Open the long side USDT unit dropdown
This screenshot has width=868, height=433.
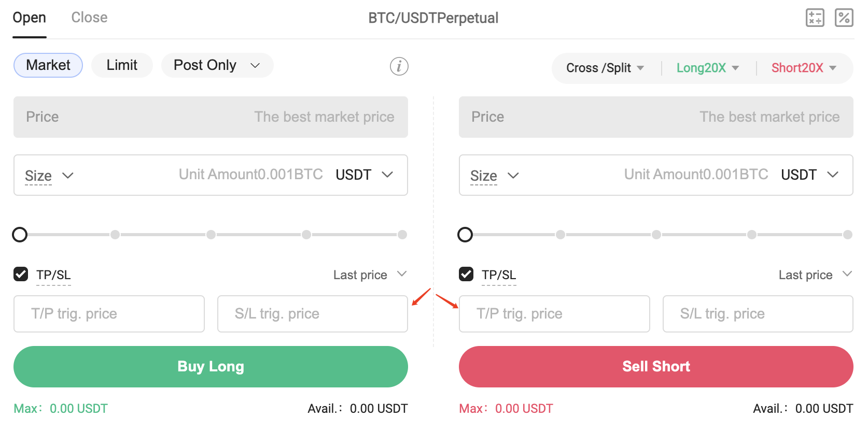coord(364,175)
